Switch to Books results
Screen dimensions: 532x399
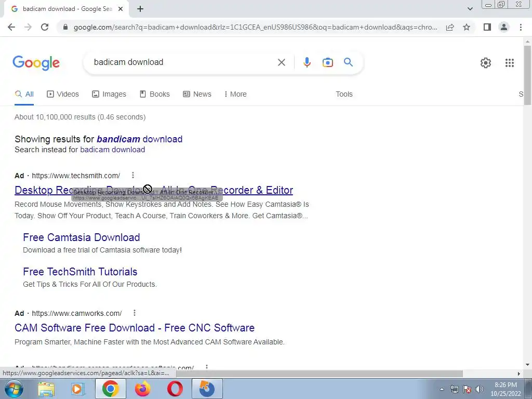(x=155, y=95)
